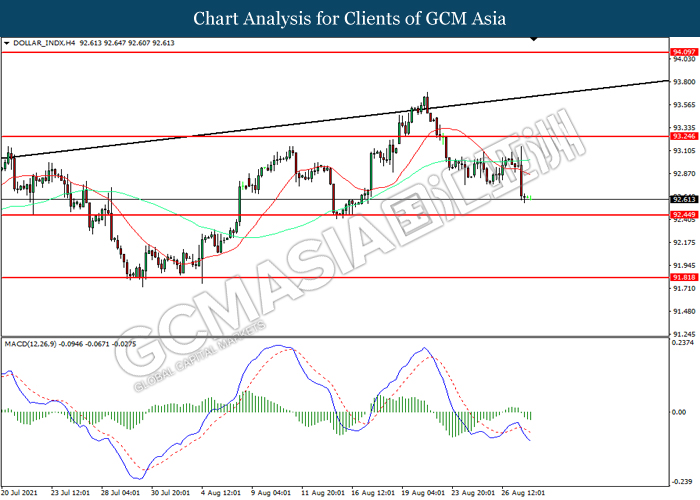Click the 9 Aug 04:01 time label

tap(271, 493)
